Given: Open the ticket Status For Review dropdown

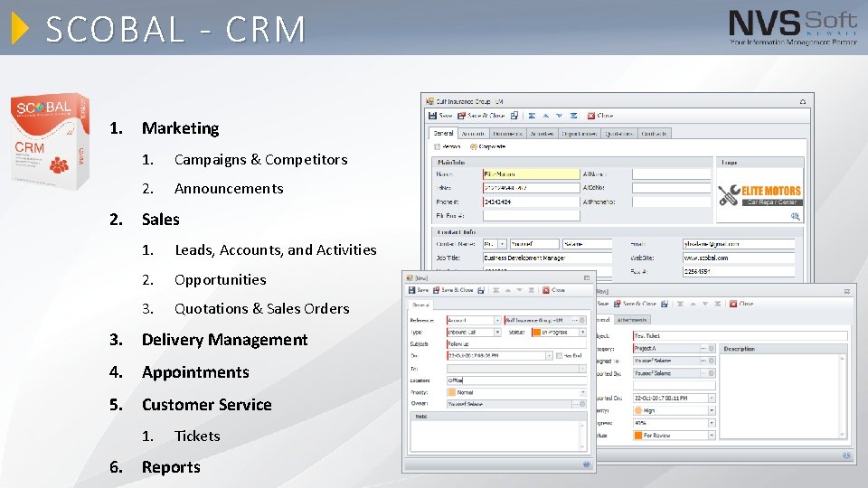Looking at the screenshot, I should click(712, 436).
